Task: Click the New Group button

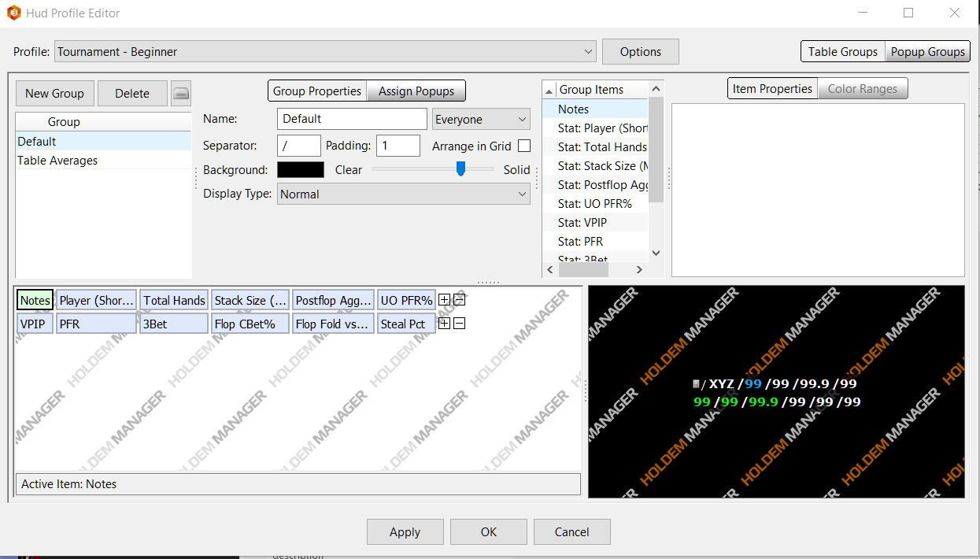Action: point(54,93)
